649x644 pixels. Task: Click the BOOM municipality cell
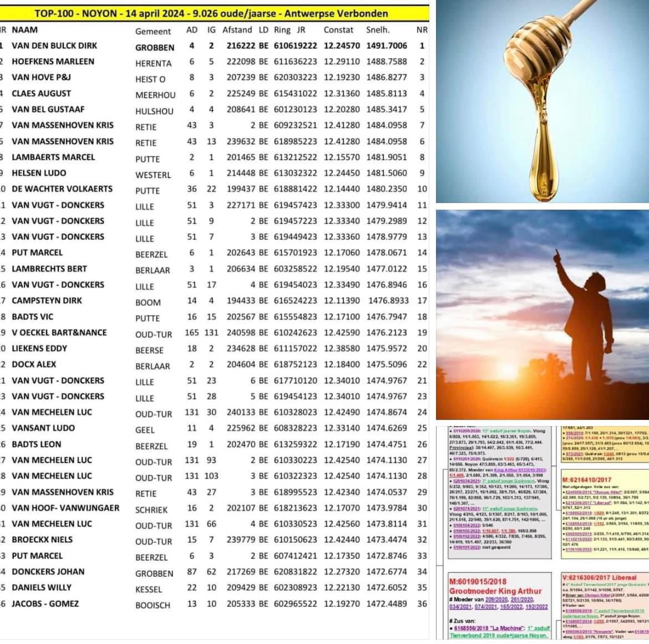148,302
